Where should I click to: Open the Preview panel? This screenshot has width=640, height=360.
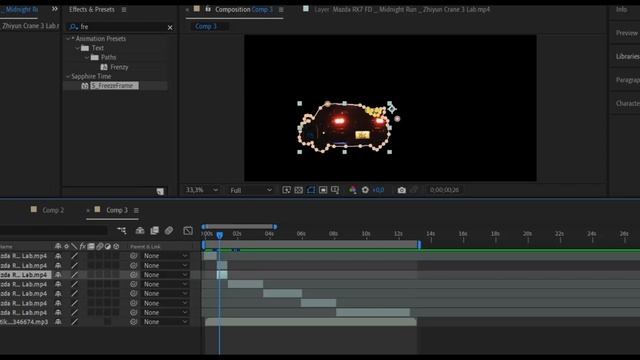coord(627,33)
